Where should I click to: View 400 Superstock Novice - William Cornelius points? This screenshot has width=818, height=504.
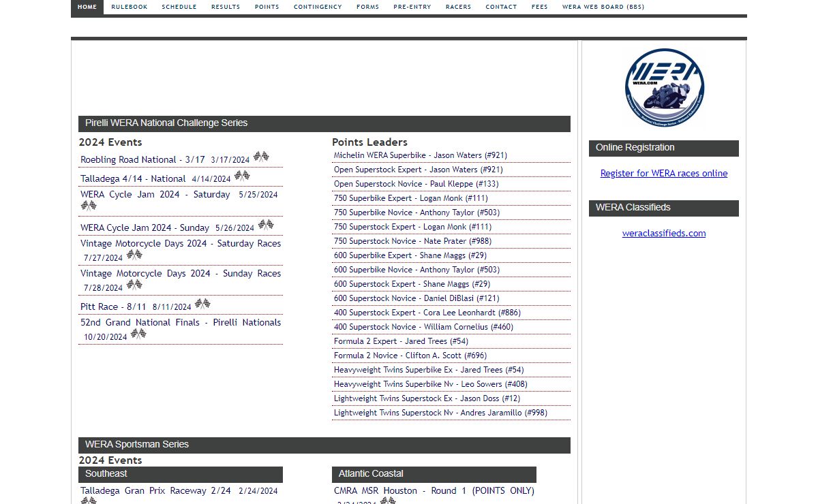point(424,327)
